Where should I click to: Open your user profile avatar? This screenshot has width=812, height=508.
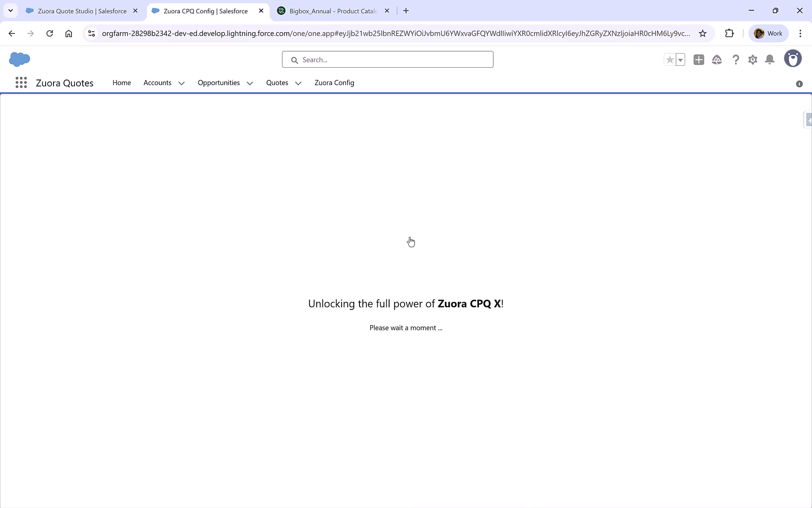pyautogui.click(x=793, y=58)
